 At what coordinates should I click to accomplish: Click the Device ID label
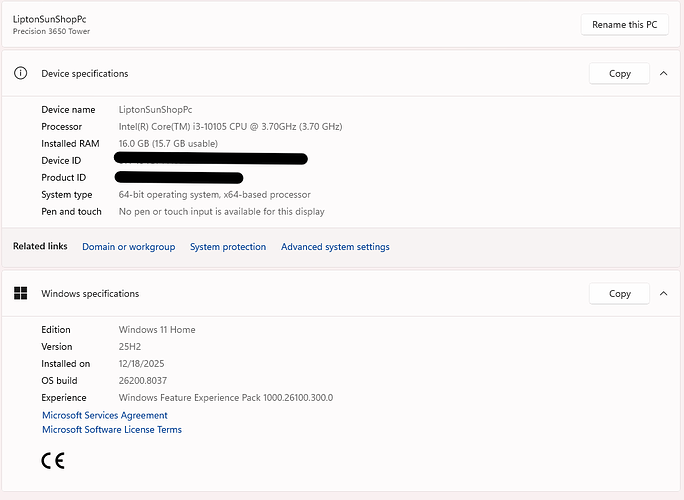click(61, 161)
